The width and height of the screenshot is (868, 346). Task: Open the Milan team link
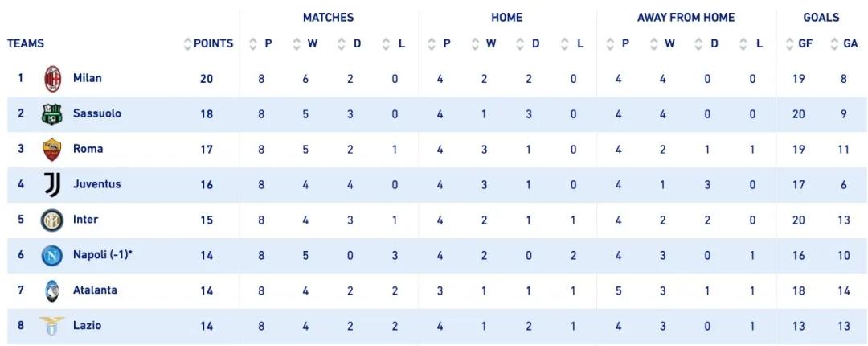click(88, 79)
